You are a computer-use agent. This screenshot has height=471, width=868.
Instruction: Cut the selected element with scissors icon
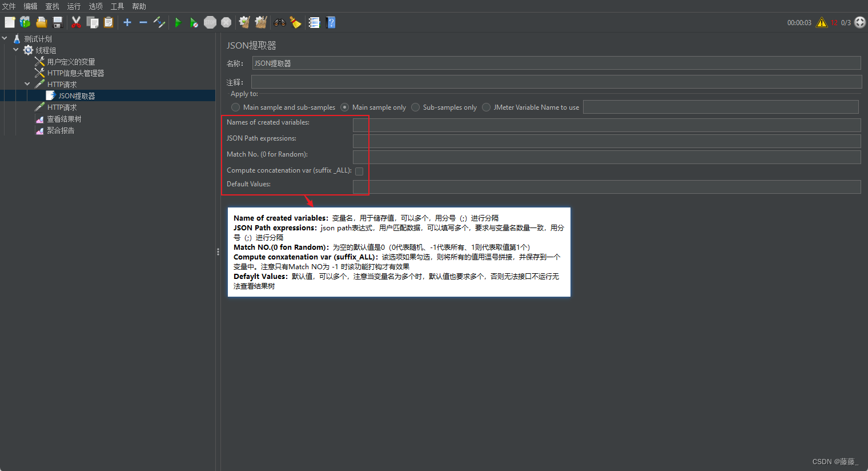tap(76, 22)
